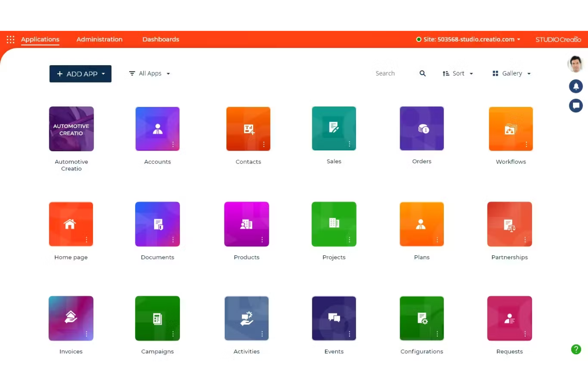Click the ADD APP button
The image size is (588, 392).
(80, 73)
